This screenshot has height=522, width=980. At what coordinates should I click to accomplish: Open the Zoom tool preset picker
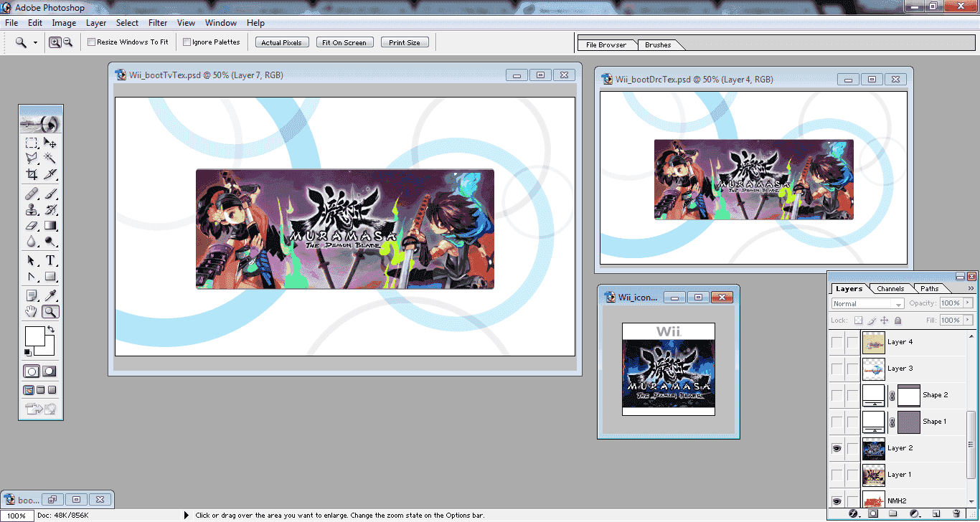click(x=35, y=43)
